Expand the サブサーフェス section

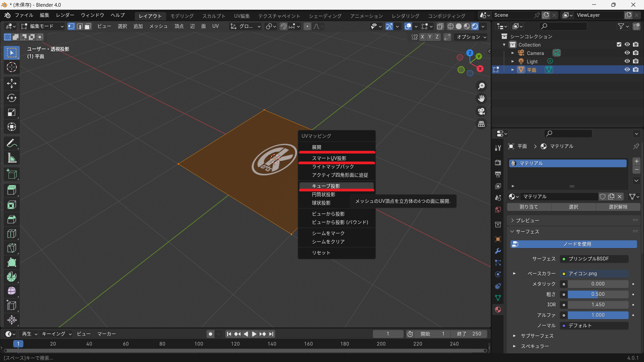coord(537,336)
